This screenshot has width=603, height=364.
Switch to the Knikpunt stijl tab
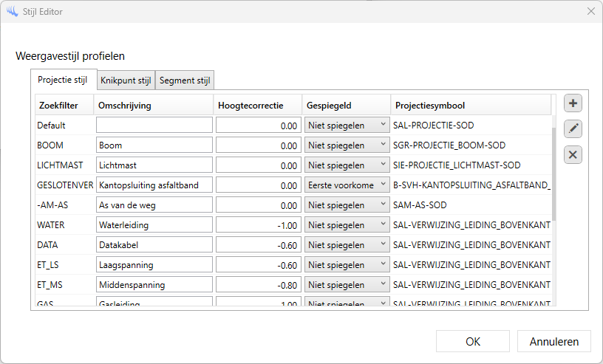click(125, 80)
